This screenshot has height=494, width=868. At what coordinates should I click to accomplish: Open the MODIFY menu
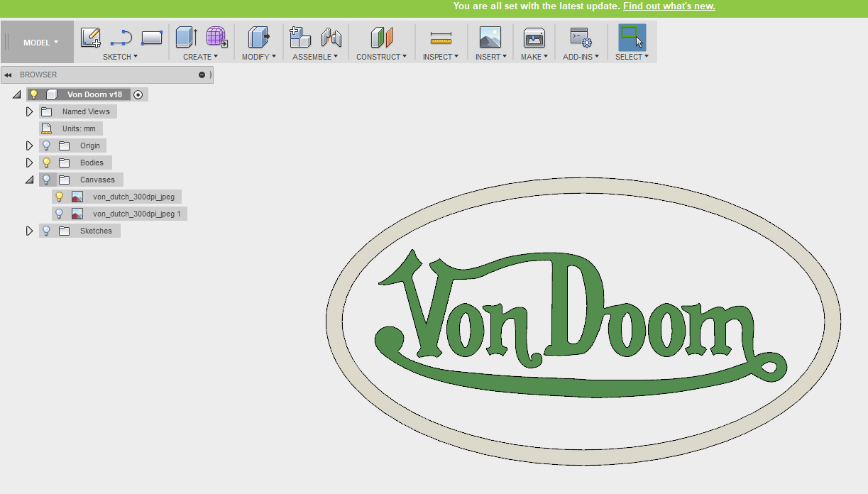click(x=258, y=57)
